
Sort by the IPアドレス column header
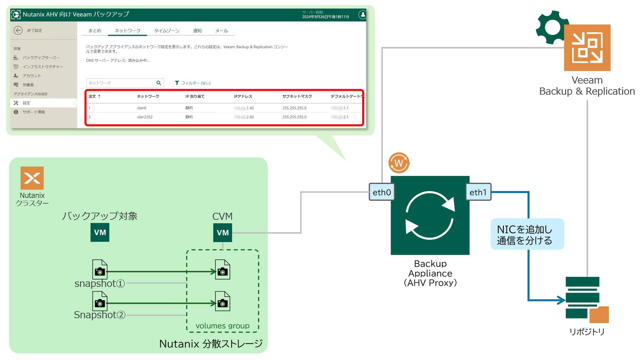pos(243,96)
